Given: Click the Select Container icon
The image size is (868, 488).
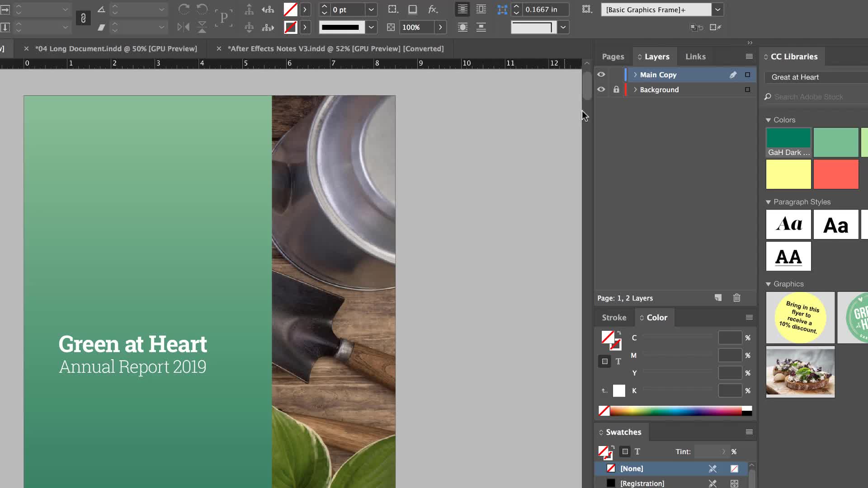Looking at the screenshot, I should point(249,9).
